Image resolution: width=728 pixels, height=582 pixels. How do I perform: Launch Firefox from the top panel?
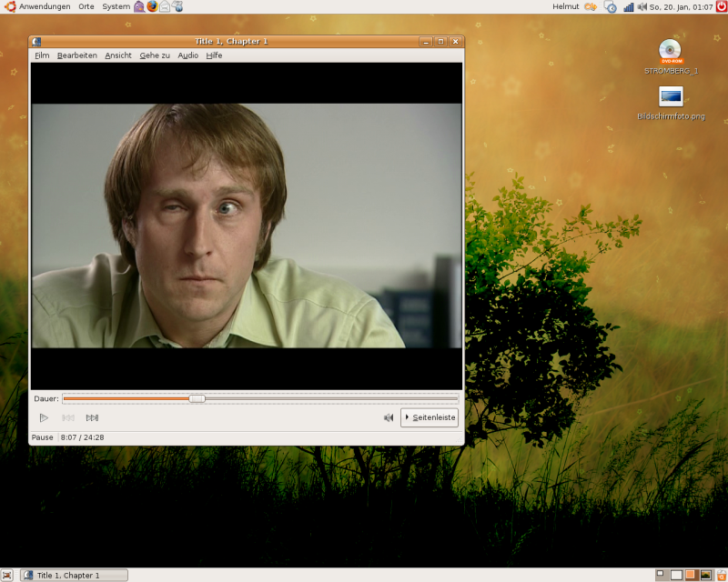pos(152,6)
